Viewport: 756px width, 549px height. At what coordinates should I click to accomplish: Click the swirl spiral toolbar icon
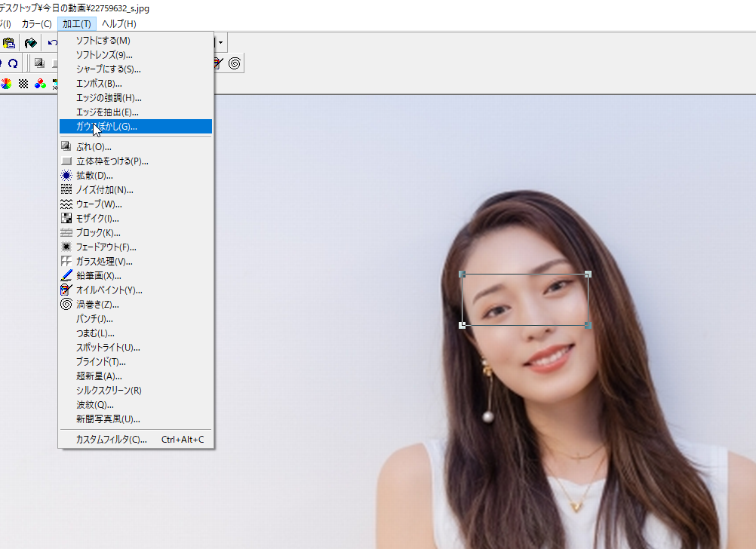(235, 63)
